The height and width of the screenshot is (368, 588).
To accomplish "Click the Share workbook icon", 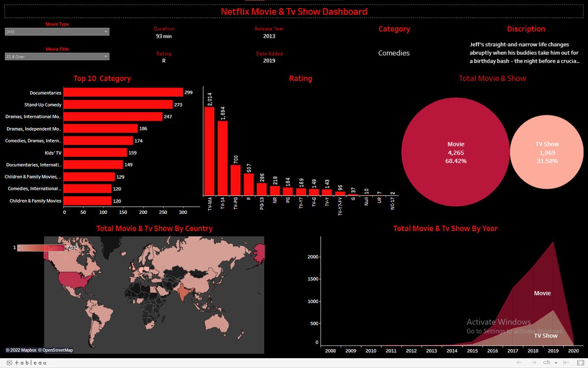I will tap(547, 363).
